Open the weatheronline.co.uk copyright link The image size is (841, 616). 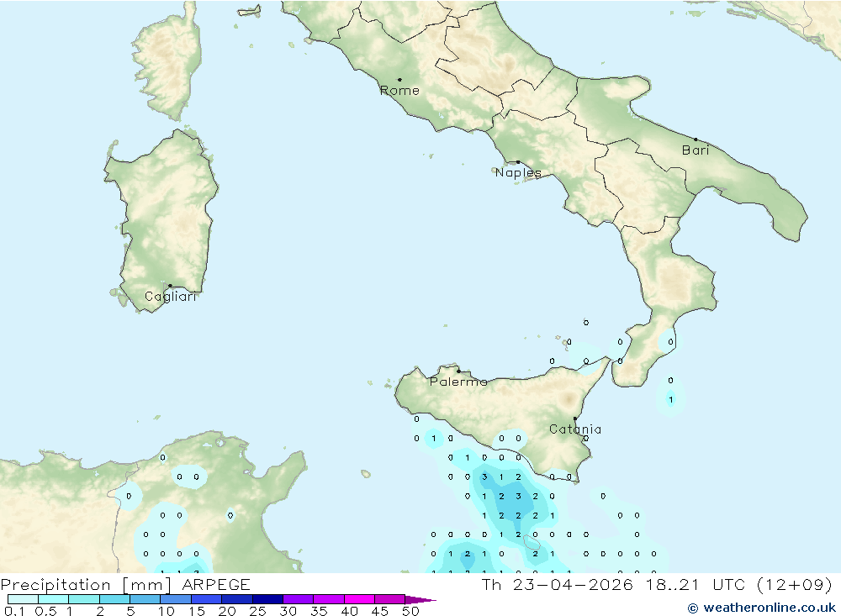762,608
